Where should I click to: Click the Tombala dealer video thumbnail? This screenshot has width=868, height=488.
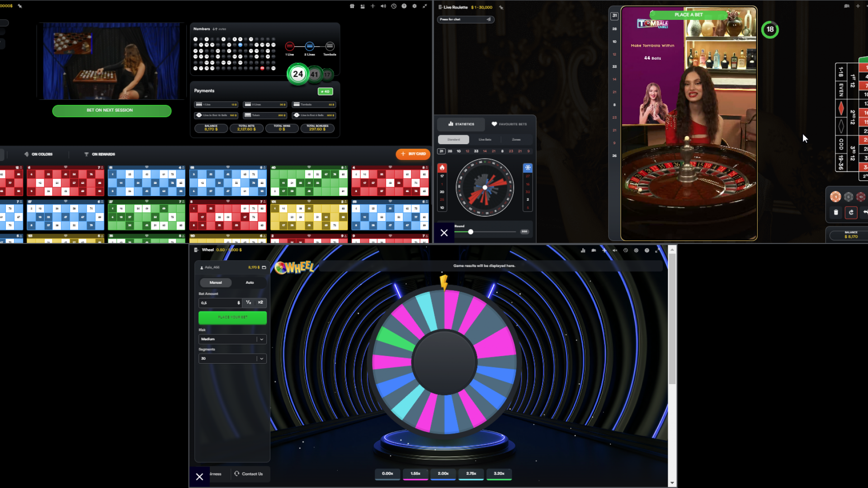(x=111, y=61)
